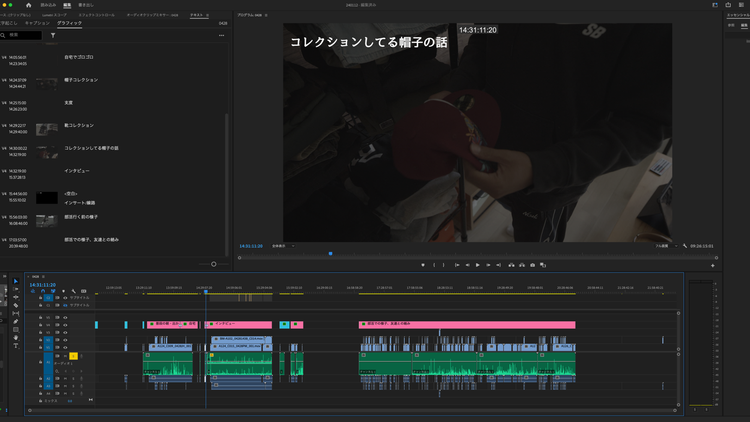Open caption track options in timeline header

pyautogui.click(x=84, y=291)
